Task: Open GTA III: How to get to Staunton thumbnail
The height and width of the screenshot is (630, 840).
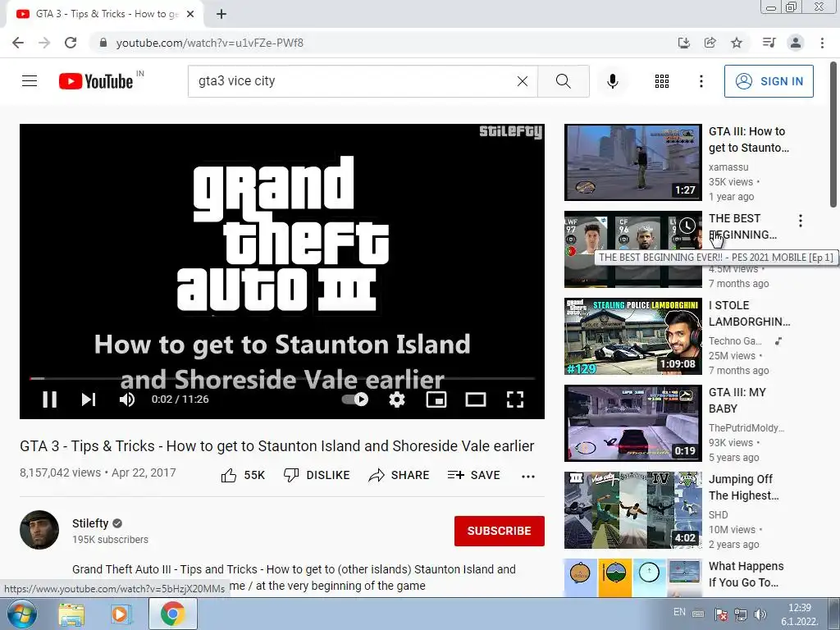Action: coord(632,162)
